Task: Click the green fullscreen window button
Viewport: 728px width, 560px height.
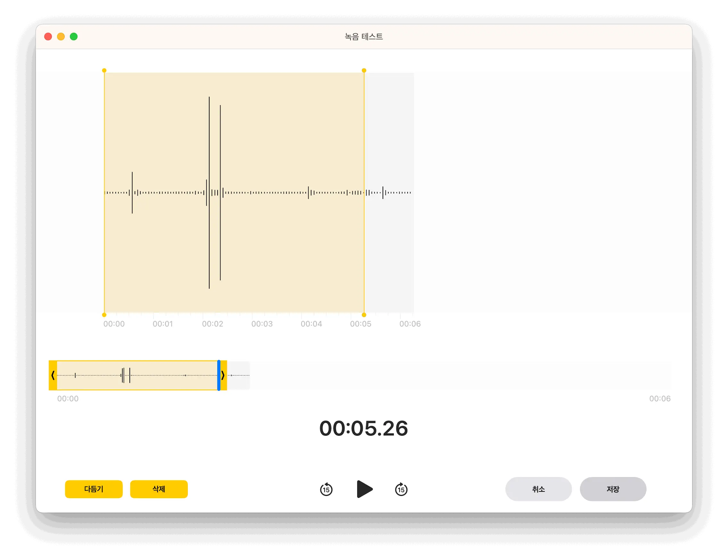Action: (74, 37)
